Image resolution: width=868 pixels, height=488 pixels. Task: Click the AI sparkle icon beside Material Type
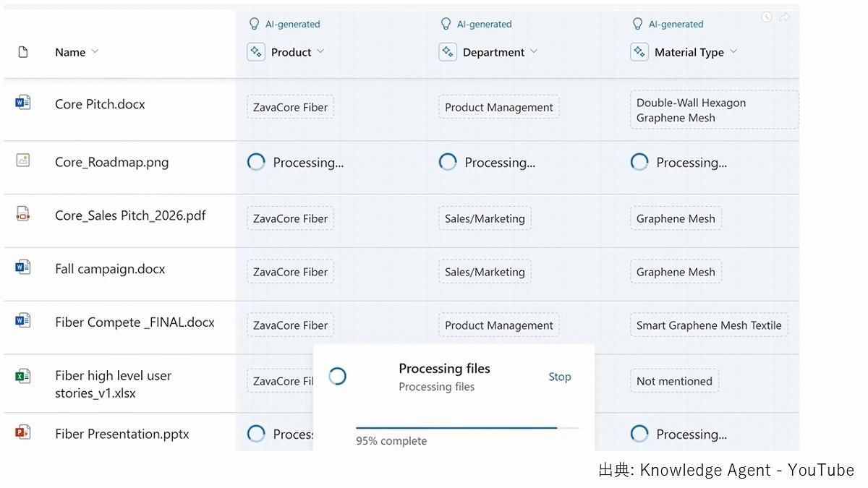coord(639,52)
